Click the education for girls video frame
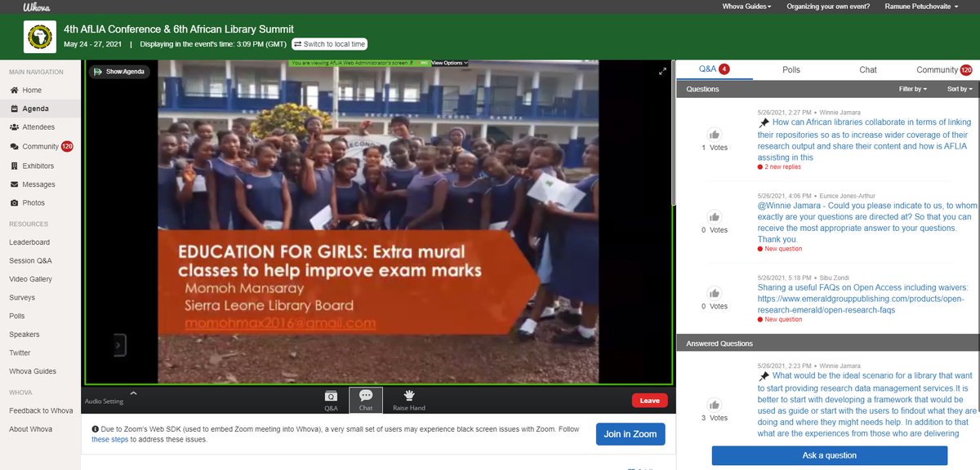 coord(377,222)
